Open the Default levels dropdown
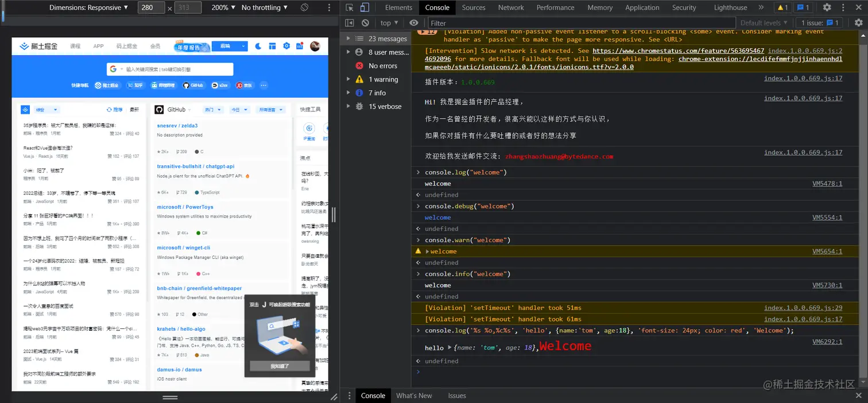 [x=764, y=23]
